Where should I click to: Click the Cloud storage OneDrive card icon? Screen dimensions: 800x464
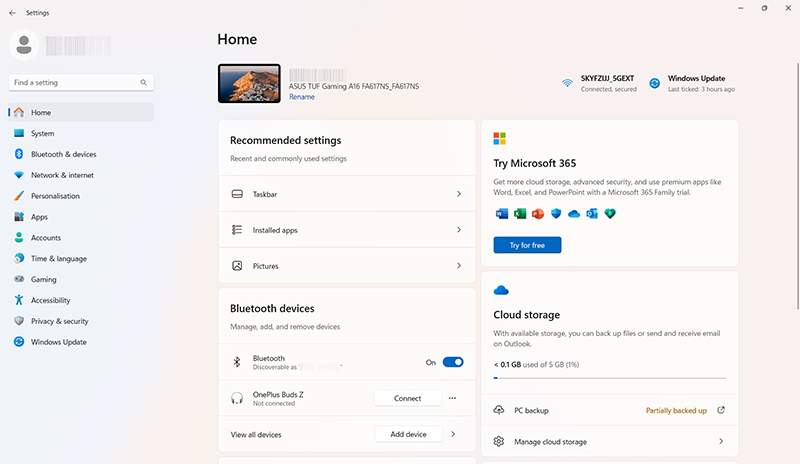coord(501,290)
